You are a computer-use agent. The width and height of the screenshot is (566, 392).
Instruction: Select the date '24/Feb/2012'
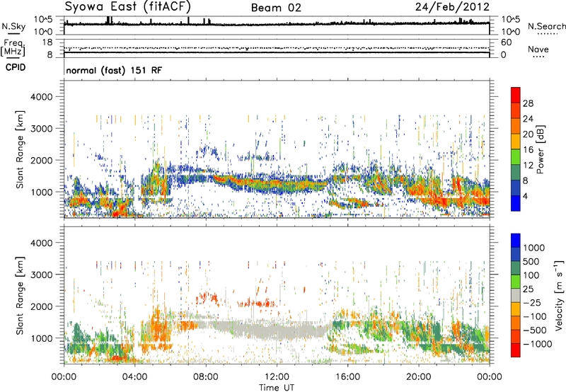[x=452, y=7]
